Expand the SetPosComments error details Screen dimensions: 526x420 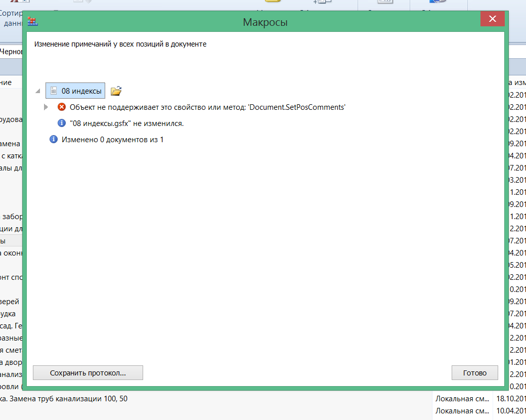pos(46,107)
